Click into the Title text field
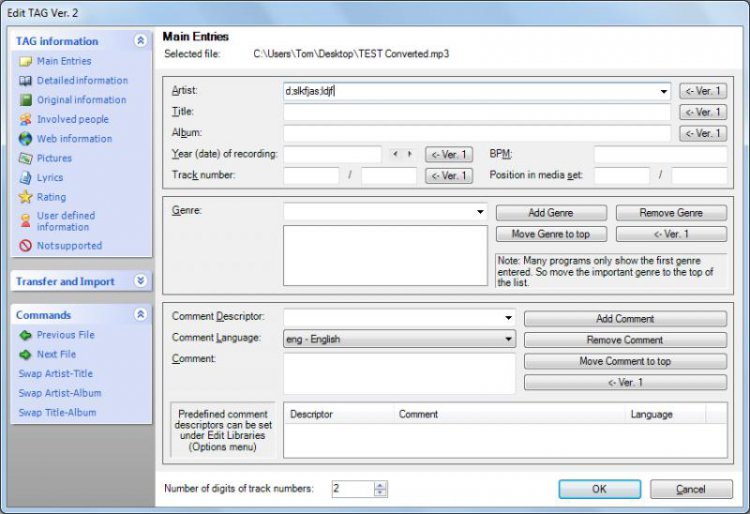This screenshot has width=750, height=514. point(476,113)
